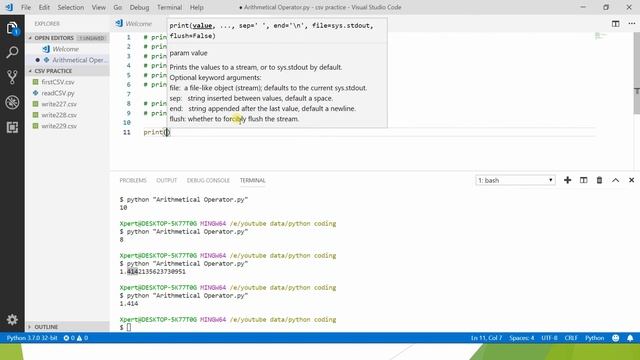The image size is (640, 360).
Task: Split the terminal pane
Action: 583,180
